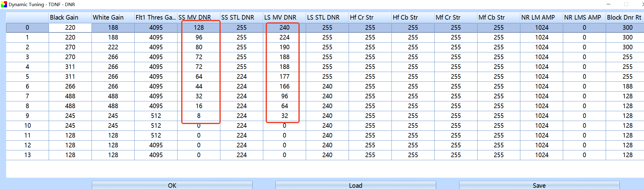Click row header number 13
This screenshot has height=189, width=644.
tap(27, 155)
